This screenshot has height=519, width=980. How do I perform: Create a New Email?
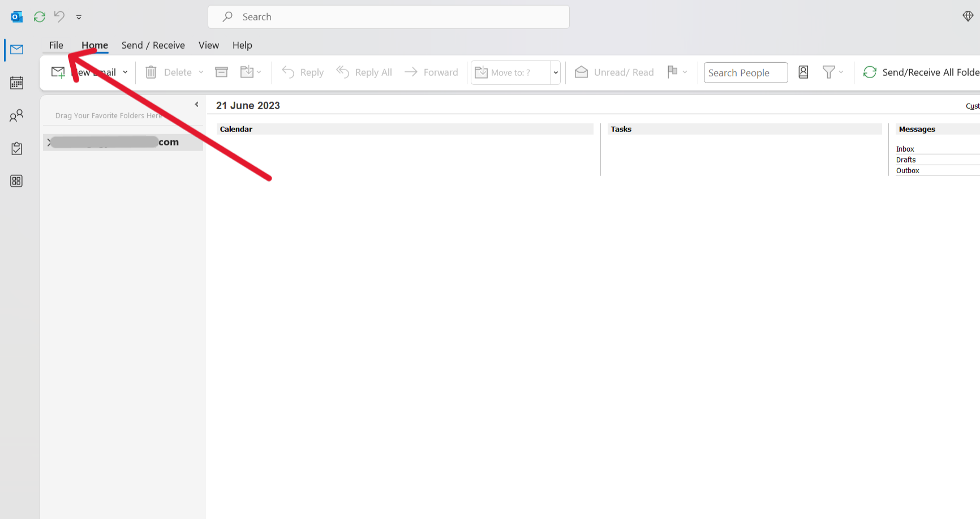tap(83, 72)
